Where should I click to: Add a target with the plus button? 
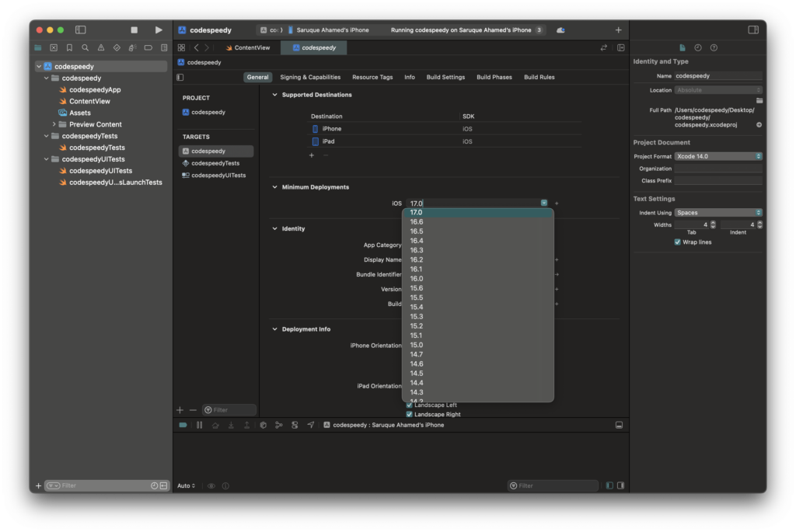tap(180, 410)
